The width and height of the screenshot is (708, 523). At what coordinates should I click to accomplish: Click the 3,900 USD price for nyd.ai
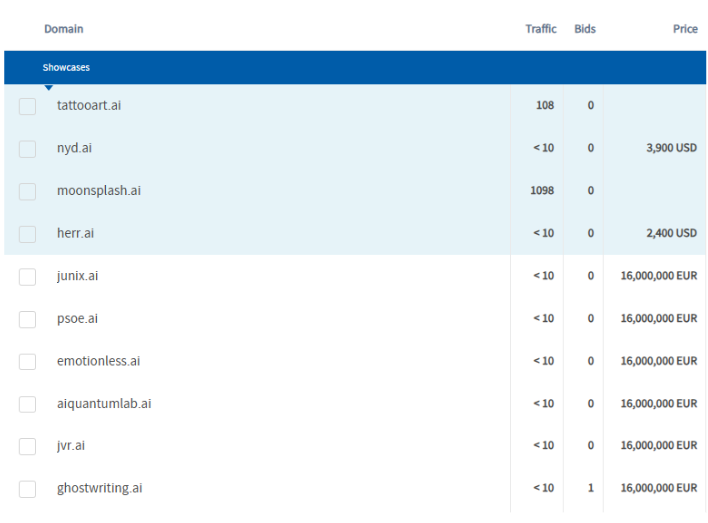[x=671, y=148]
